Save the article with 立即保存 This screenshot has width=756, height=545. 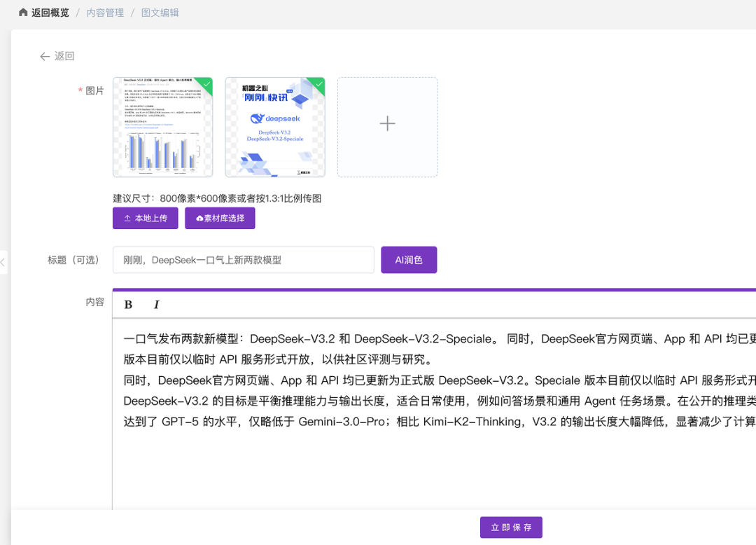pos(511,527)
